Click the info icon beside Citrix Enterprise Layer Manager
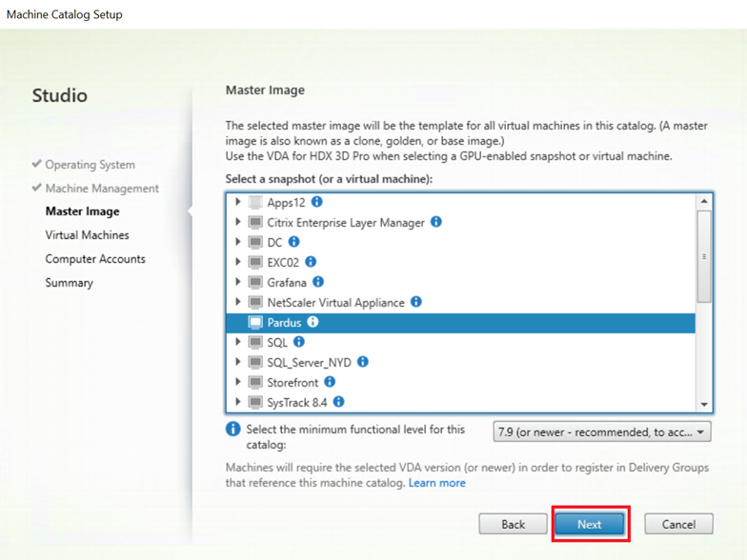Image resolution: width=747 pixels, height=560 pixels. (x=436, y=222)
